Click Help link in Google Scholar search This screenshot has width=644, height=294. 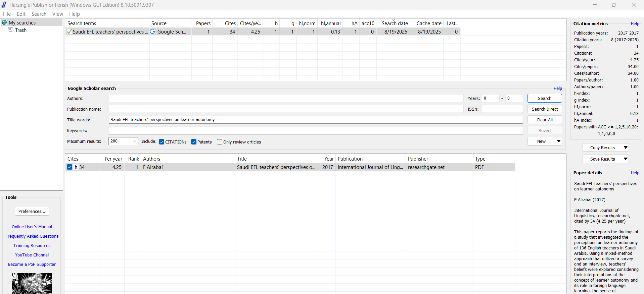point(558,88)
